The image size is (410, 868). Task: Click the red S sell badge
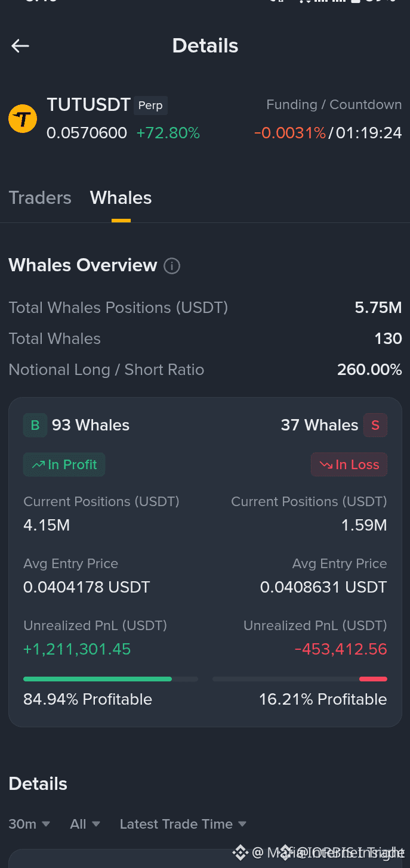375,425
